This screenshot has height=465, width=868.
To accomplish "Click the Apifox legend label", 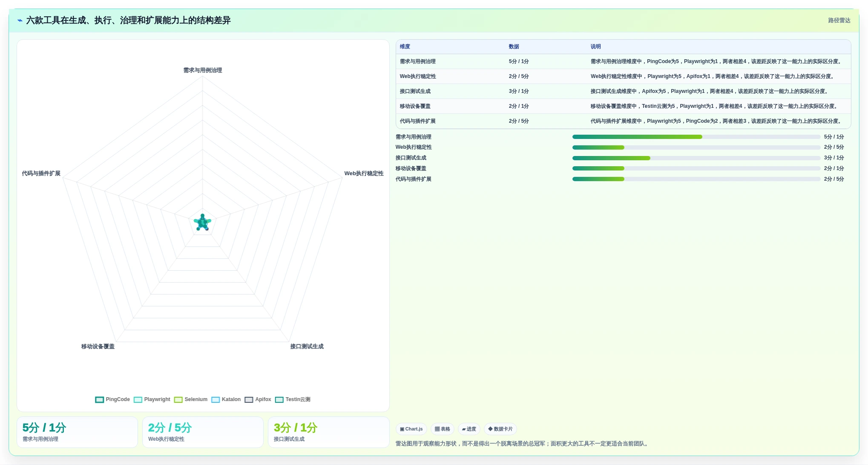I will [x=263, y=399].
